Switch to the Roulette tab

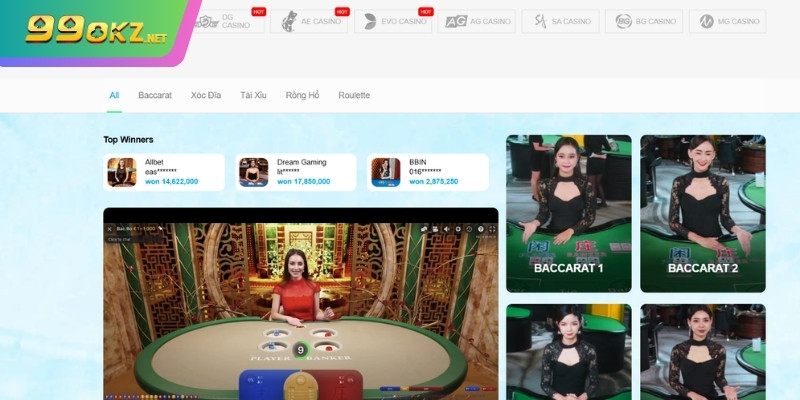pos(354,95)
